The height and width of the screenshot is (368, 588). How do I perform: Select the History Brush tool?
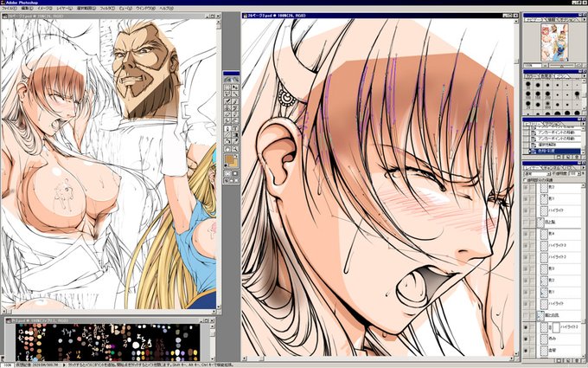click(235, 107)
